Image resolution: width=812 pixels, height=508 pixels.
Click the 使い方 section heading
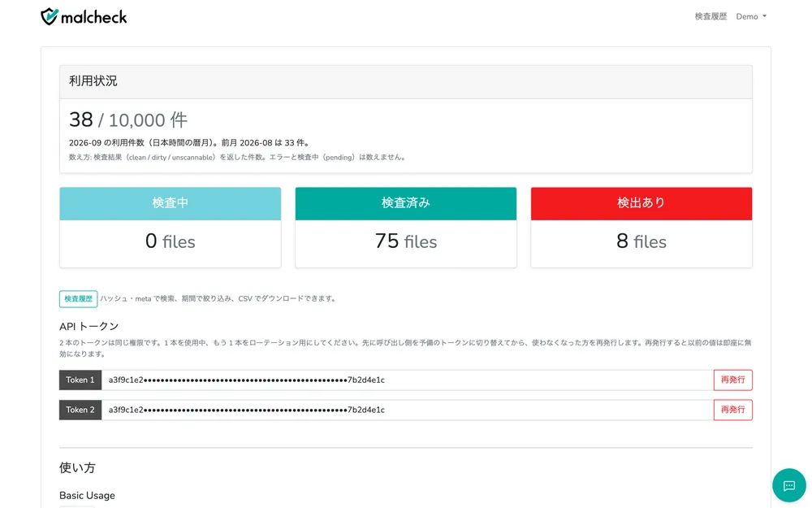(77, 467)
